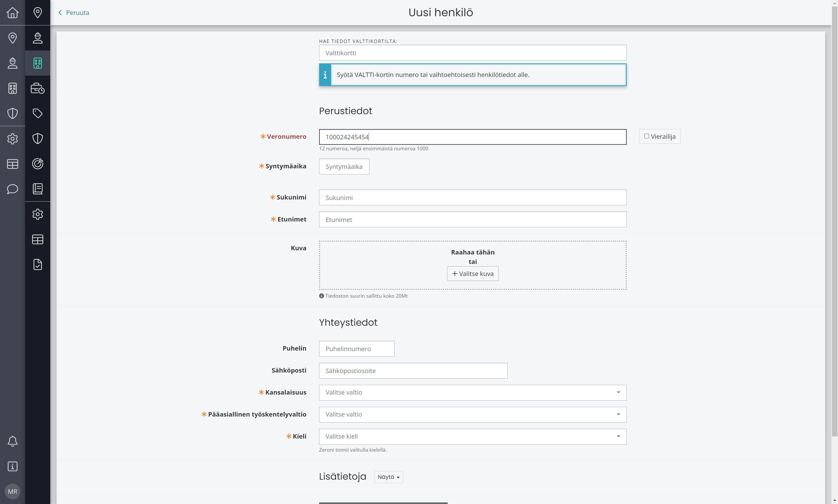Click the Sähköpostiosoite input field
The width and height of the screenshot is (838, 504).
point(413,371)
